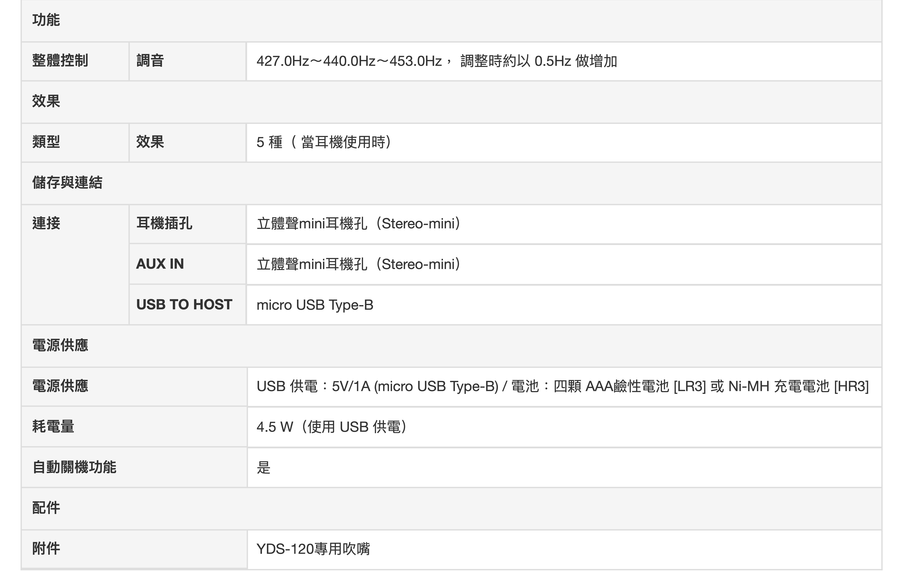This screenshot has width=903, height=588.
Task: Click the 耗電量 row label
Action: pos(53,427)
